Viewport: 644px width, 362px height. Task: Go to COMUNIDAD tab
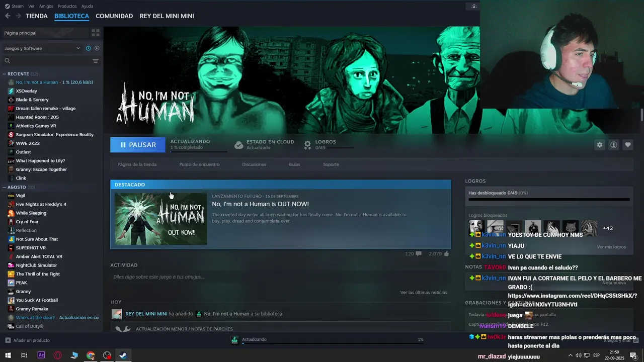pos(114,16)
